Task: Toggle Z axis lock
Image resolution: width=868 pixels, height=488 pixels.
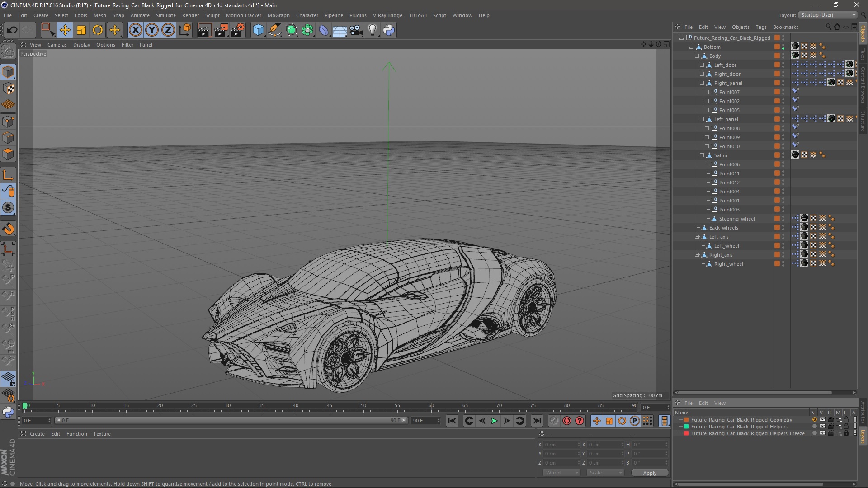Action: (168, 30)
